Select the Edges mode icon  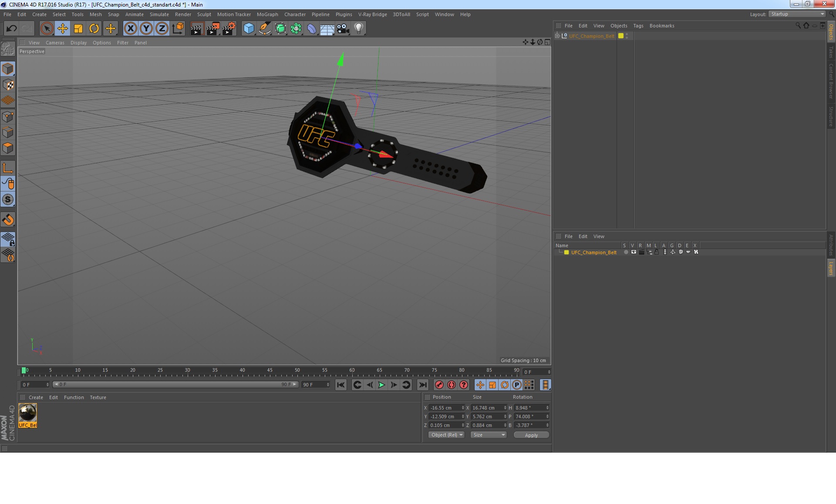click(x=8, y=132)
